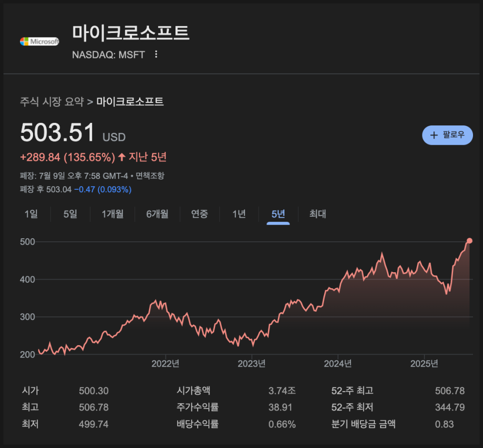The width and height of the screenshot is (483, 448).
Task: Click the 200 y-axis label
Action: 27,355
